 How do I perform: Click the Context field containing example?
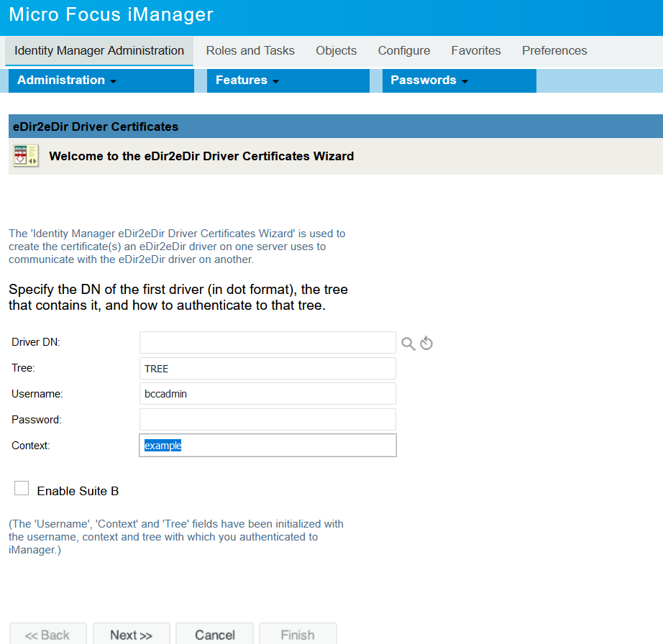(x=268, y=446)
